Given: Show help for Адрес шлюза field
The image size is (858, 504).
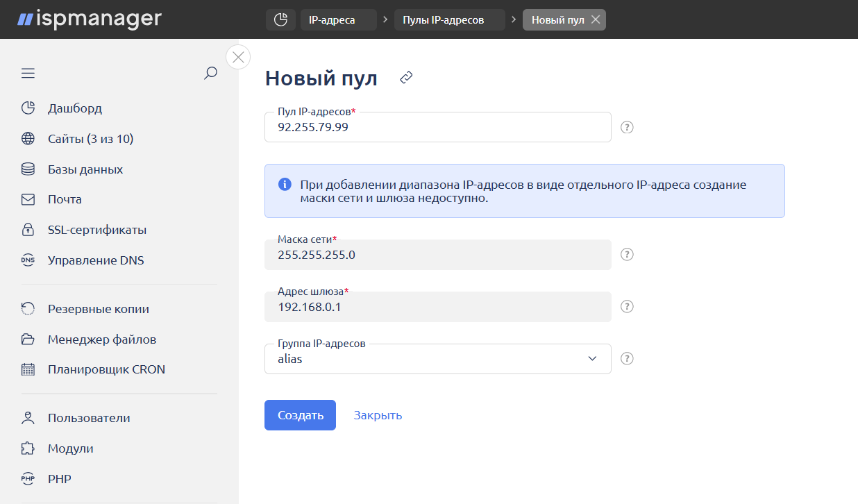Looking at the screenshot, I should point(627,307).
